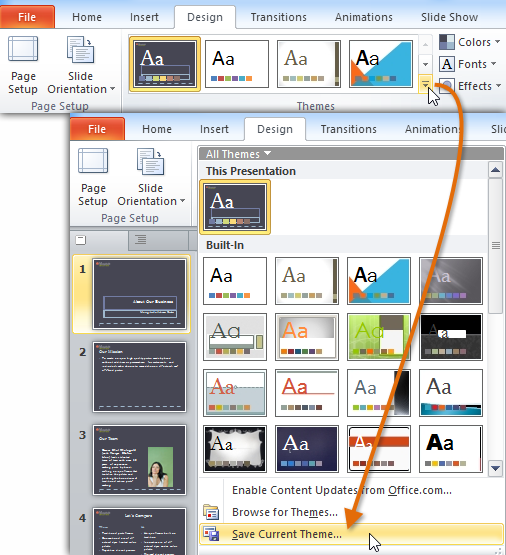Choose the Civic theme with red Aa on blue

[235, 393]
